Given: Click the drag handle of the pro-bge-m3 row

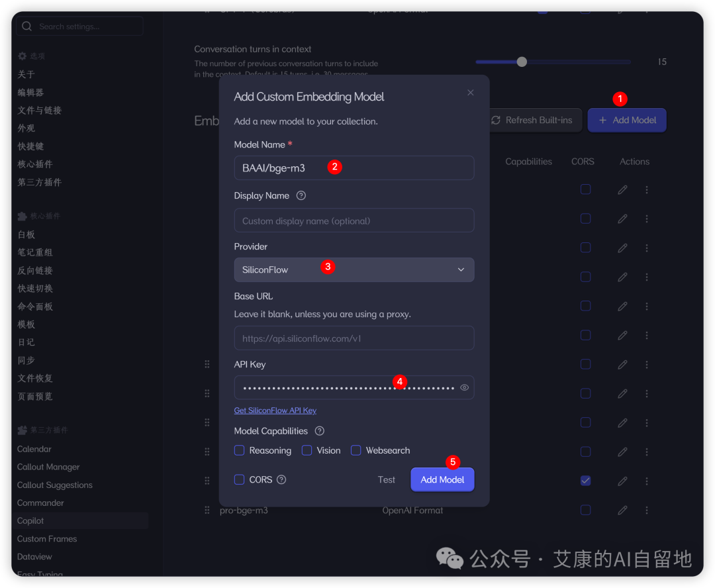Looking at the screenshot, I should coord(207,510).
